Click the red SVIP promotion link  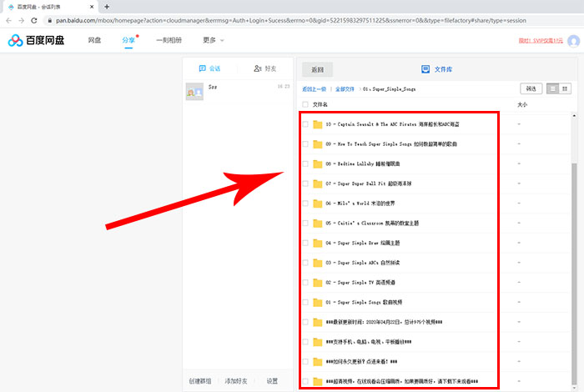(x=541, y=41)
